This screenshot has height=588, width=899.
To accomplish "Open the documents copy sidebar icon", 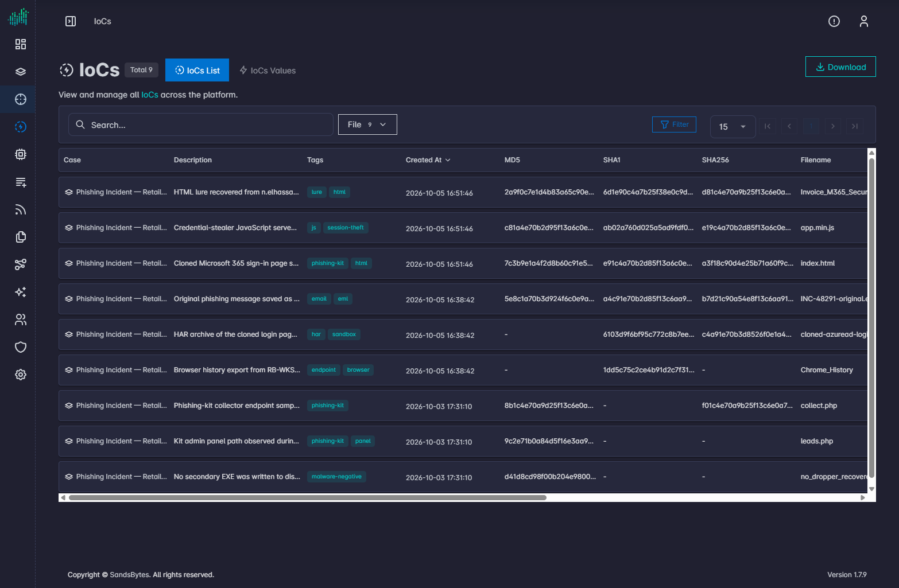I will [x=21, y=237].
